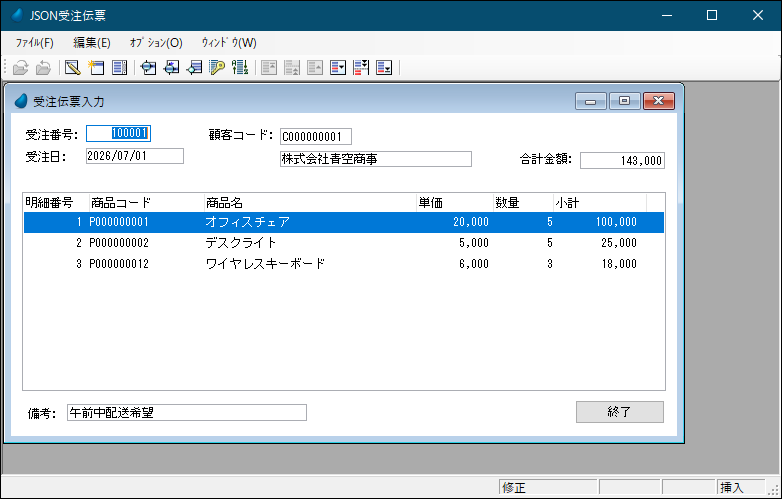
Task: Select the デスクライト row name
Action: [241, 243]
